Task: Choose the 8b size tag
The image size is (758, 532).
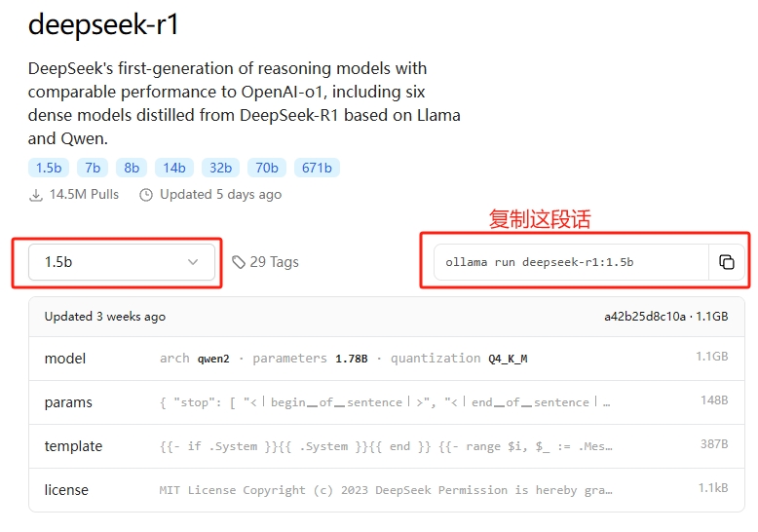Action: 132,168
